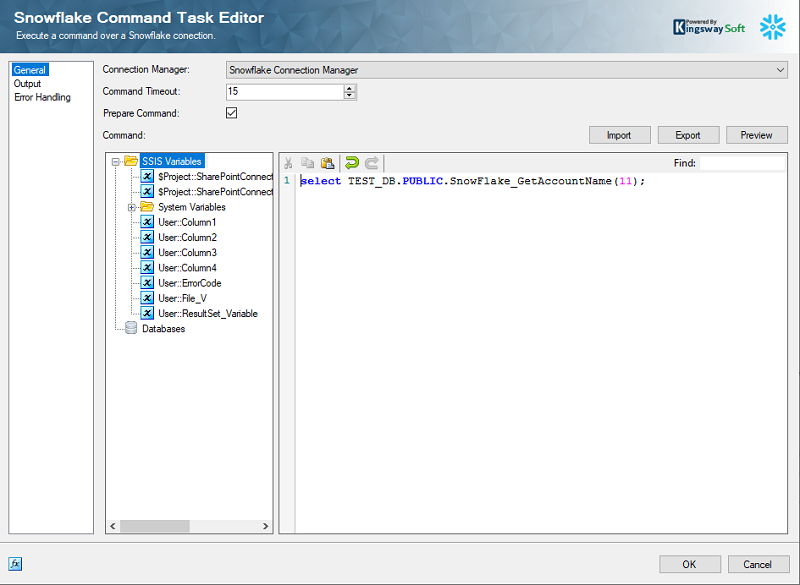Screen dimensions: 800x585
Task: Click the Redo arrow icon
Action: 372,163
